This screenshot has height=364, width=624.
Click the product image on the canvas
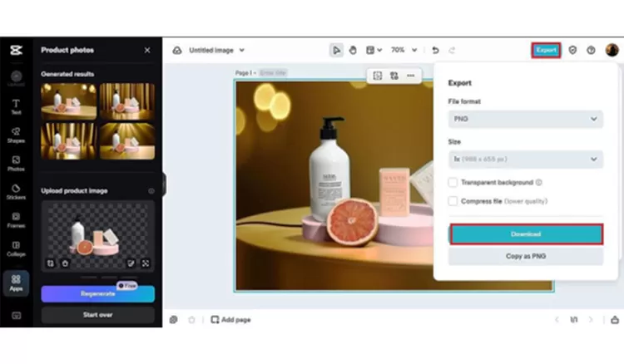tap(334, 186)
